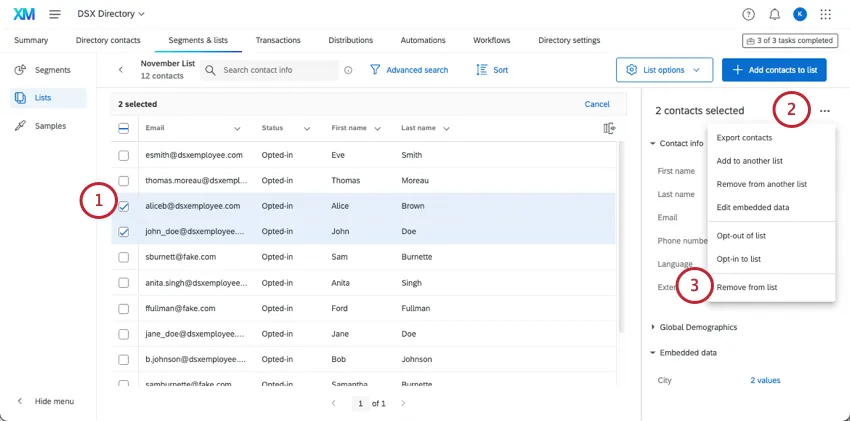Choose Remove from list menu option

pyautogui.click(x=747, y=287)
